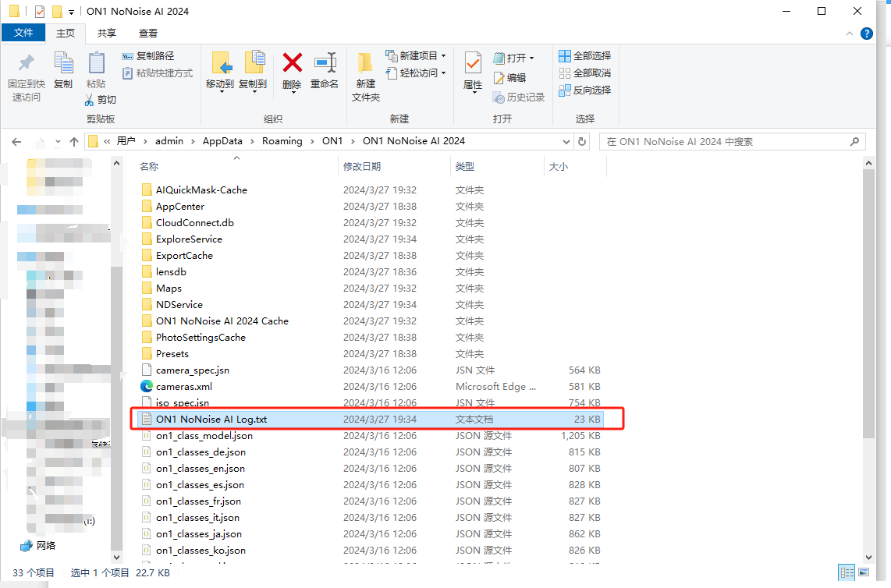Viewport: 891px width, 588px height.
Task: Sort by Size (大小) column header
Action: [559, 166]
